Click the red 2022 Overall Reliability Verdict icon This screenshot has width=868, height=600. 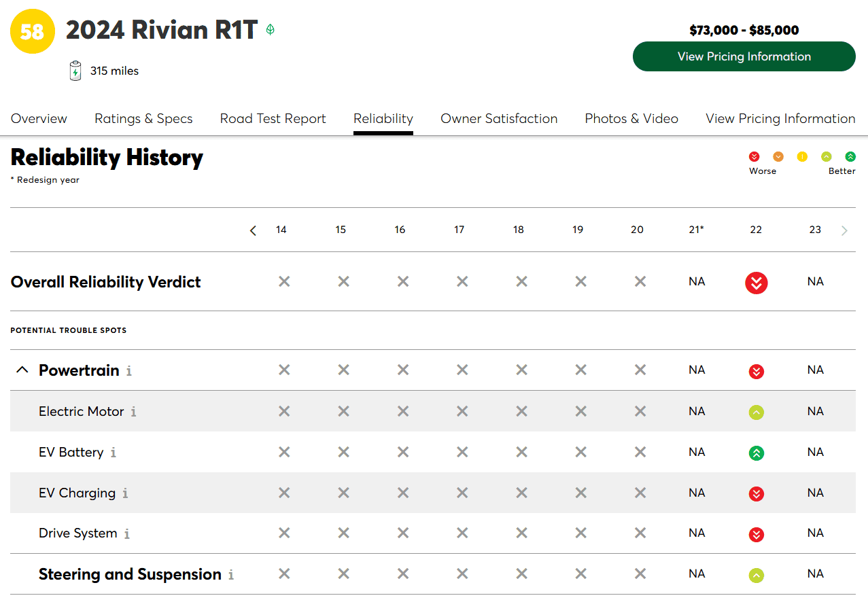[756, 283]
